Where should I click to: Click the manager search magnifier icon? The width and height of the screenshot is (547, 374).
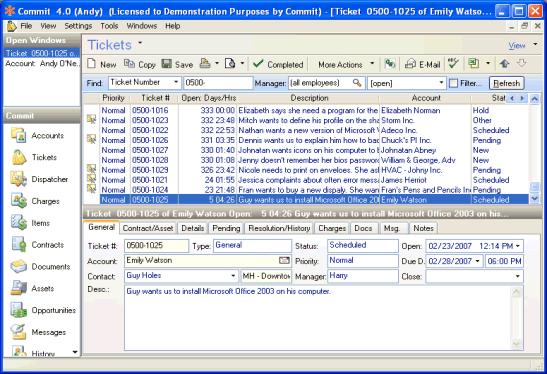[357, 83]
